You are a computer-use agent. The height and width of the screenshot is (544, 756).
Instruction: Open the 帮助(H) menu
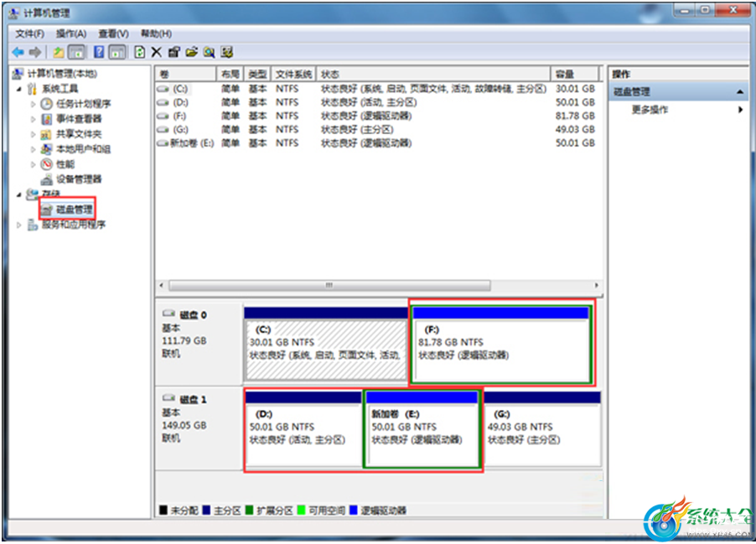pos(156,34)
